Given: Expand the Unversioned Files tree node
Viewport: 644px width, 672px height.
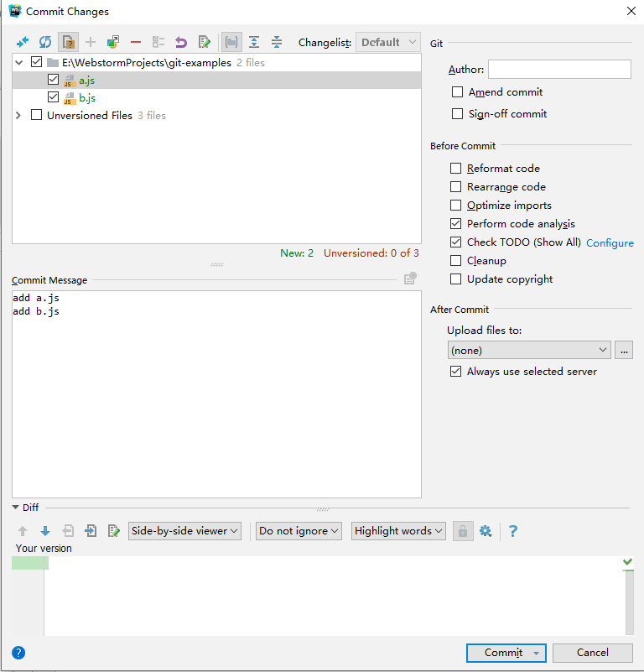Looking at the screenshot, I should point(18,116).
